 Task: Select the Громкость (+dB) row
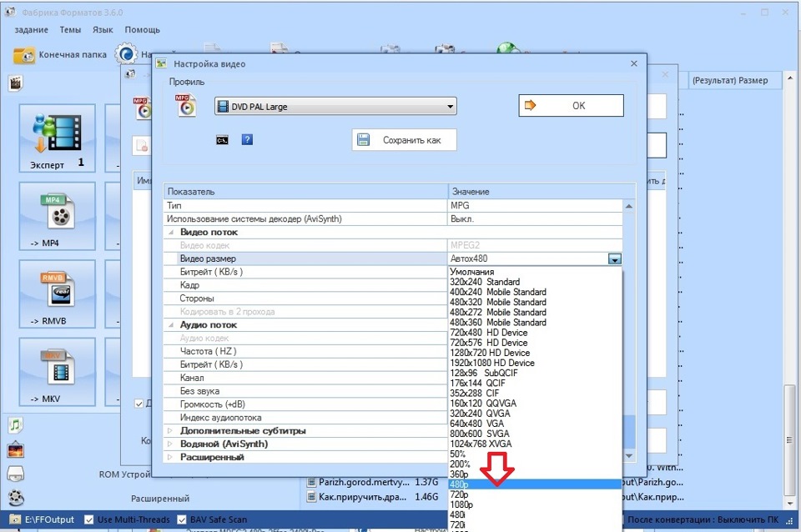[305, 405]
